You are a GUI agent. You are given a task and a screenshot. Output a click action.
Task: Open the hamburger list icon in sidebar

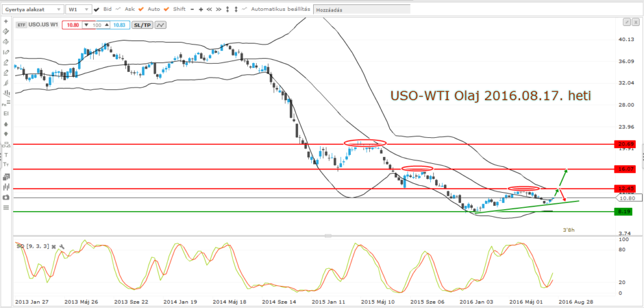tap(6, 208)
